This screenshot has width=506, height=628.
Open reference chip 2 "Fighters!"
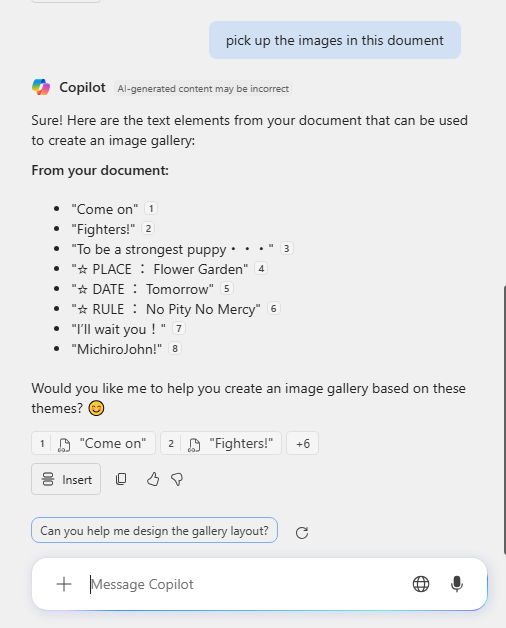coord(221,443)
